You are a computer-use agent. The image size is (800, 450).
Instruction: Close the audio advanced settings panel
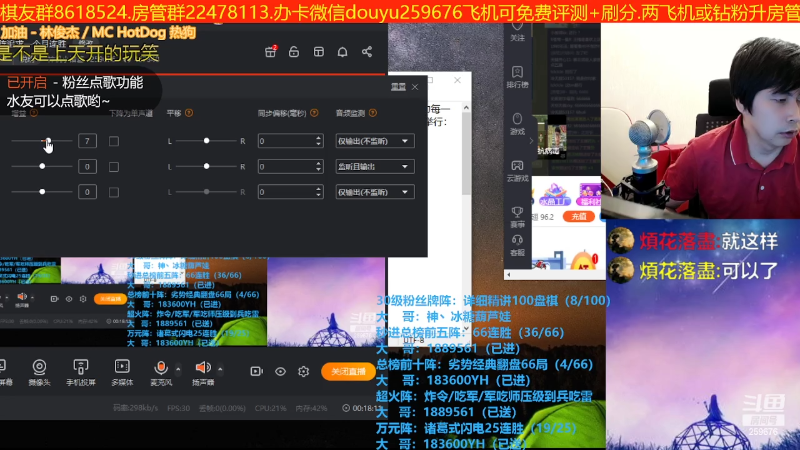(415, 87)
